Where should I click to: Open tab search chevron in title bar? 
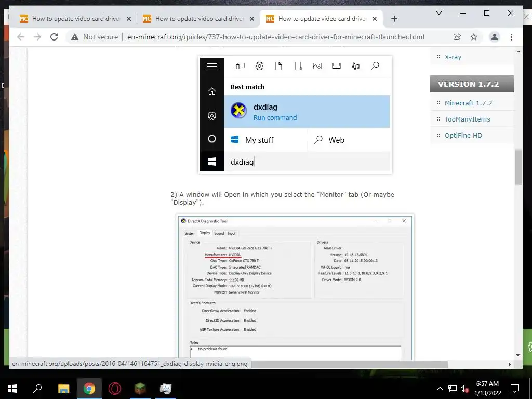coord(438,13)
